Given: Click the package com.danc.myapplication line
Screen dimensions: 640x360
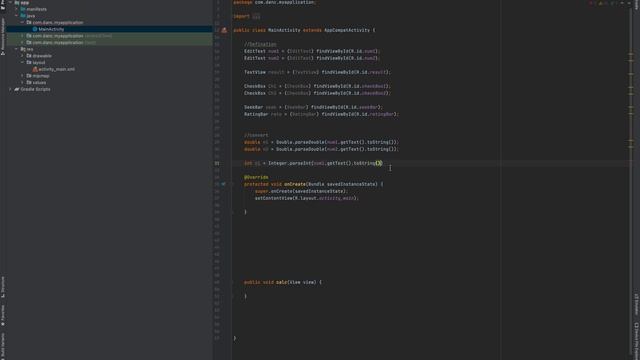Looking at the screenshot, I should (x=274, y=2).
